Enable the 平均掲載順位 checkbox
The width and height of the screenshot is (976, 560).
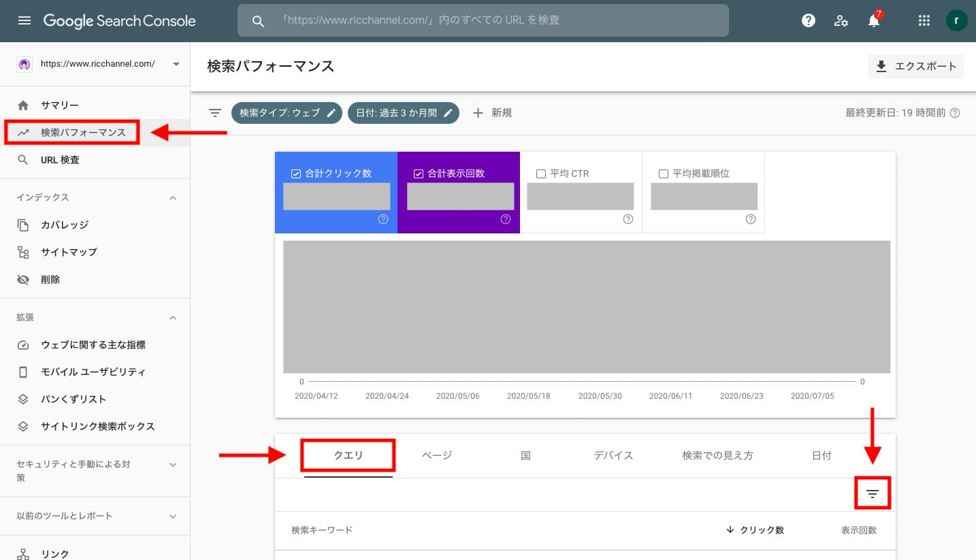664,174
